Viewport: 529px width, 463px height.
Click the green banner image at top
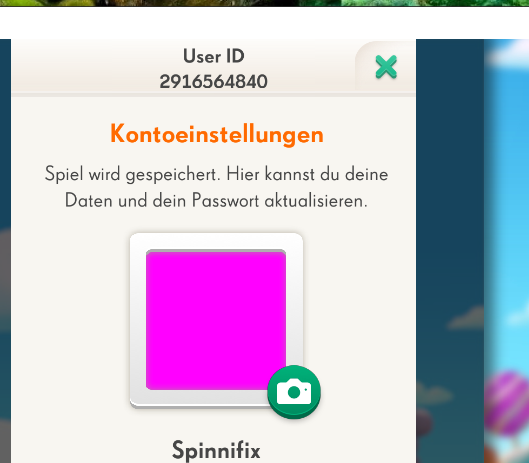264,3
